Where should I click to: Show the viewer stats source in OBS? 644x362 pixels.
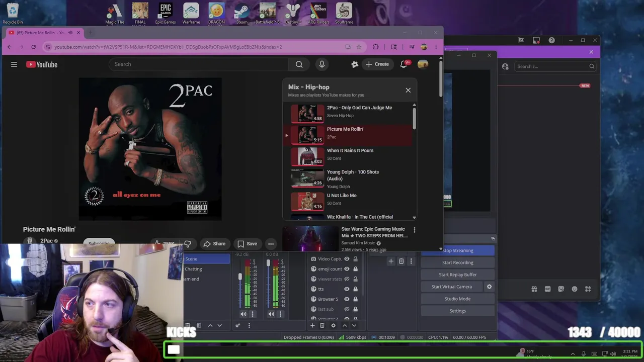pyautogui.click(x=347, y=279)
